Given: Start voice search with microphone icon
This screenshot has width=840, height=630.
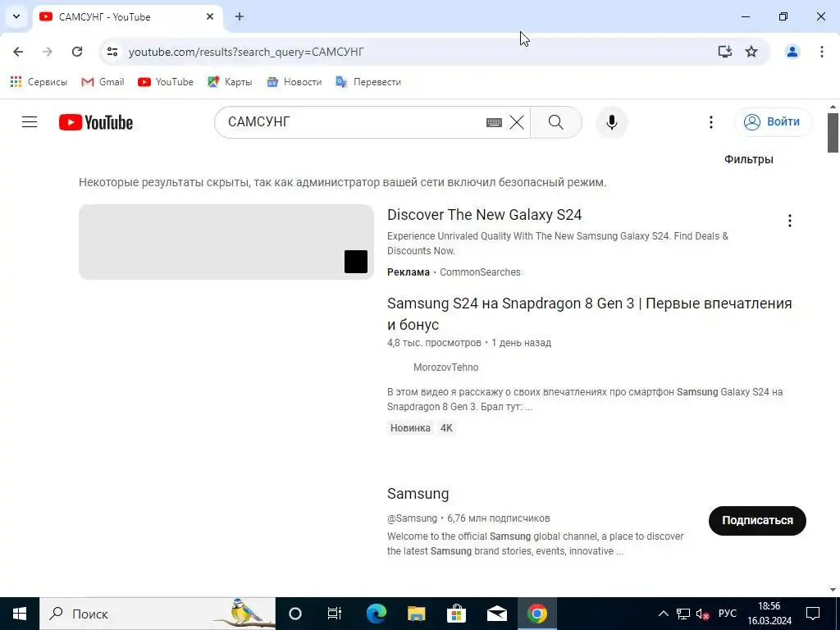Looking at the screenshot, I should (x=611, y=122).
